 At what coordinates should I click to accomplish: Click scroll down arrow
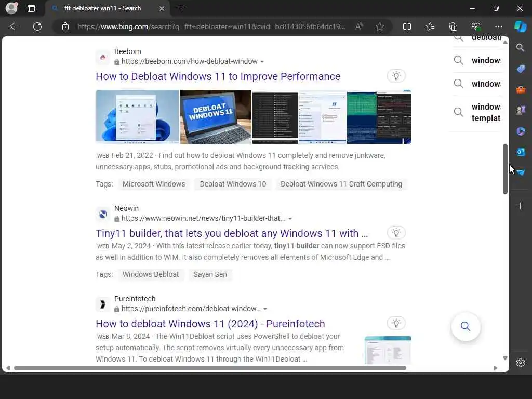[505, 358]
